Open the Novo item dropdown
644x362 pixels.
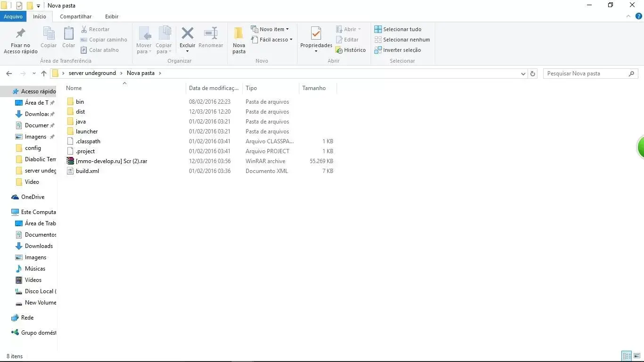pyautogui.click(x=270, y=29)
